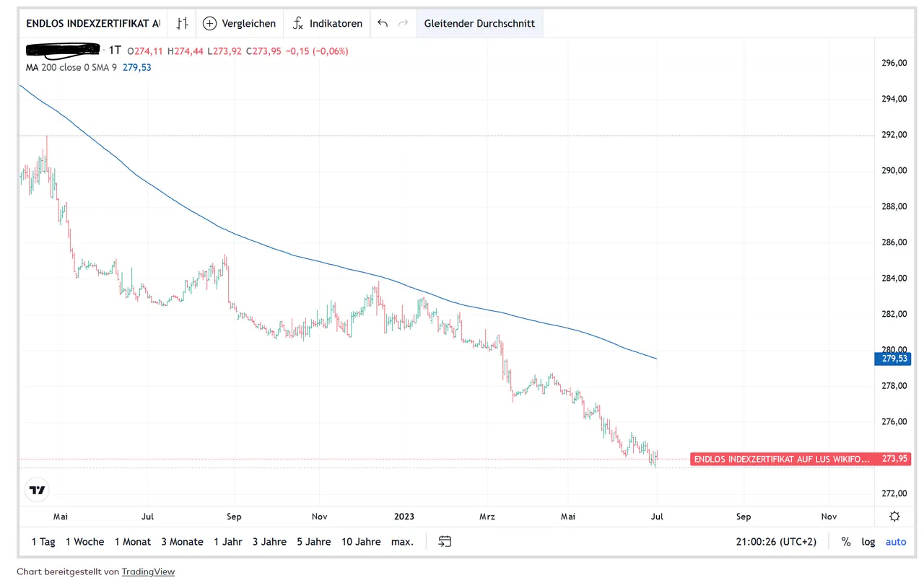Set range to 10 Jahre

(x=361, y=542)
